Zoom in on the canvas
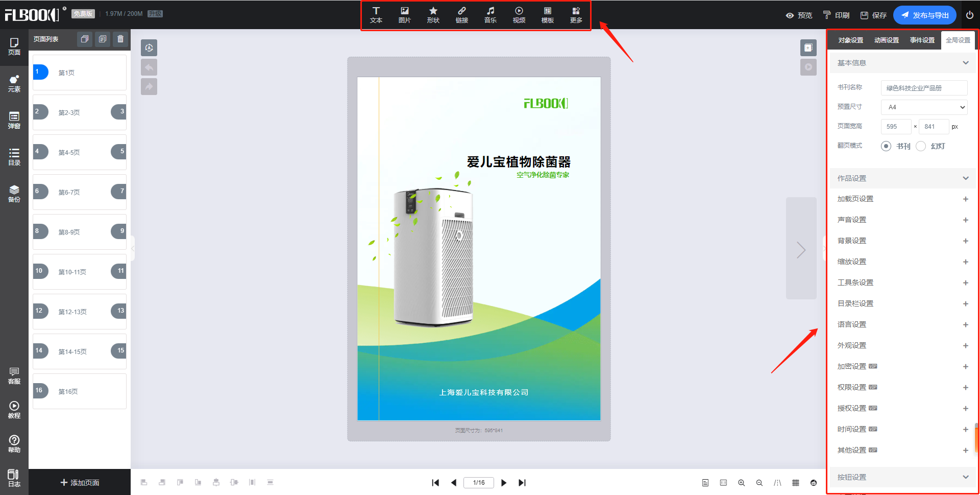The height and width of the screenshot is (495, 980). tap(741, 483)
